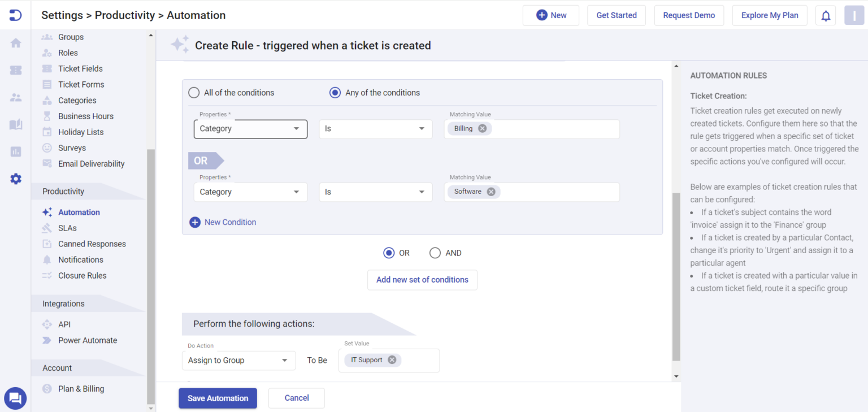Open the Home icon in the left rail
The image size is (868, 412).
pyautogui.click(x=15, y=42)
